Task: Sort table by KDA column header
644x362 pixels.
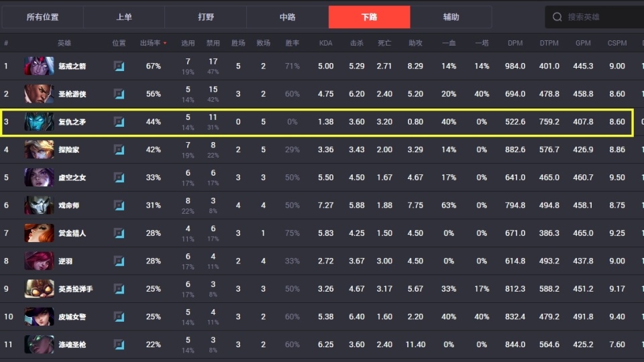Action: click(x=326, y=43)
